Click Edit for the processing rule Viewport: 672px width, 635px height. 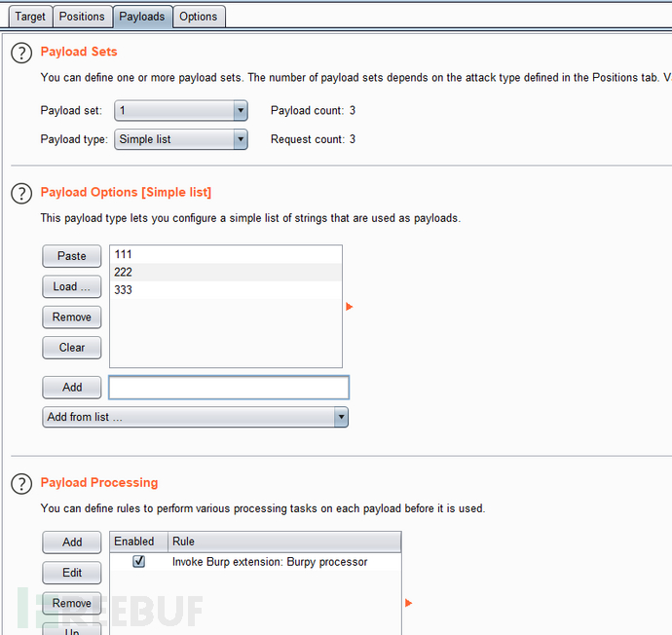pos(71,573)
